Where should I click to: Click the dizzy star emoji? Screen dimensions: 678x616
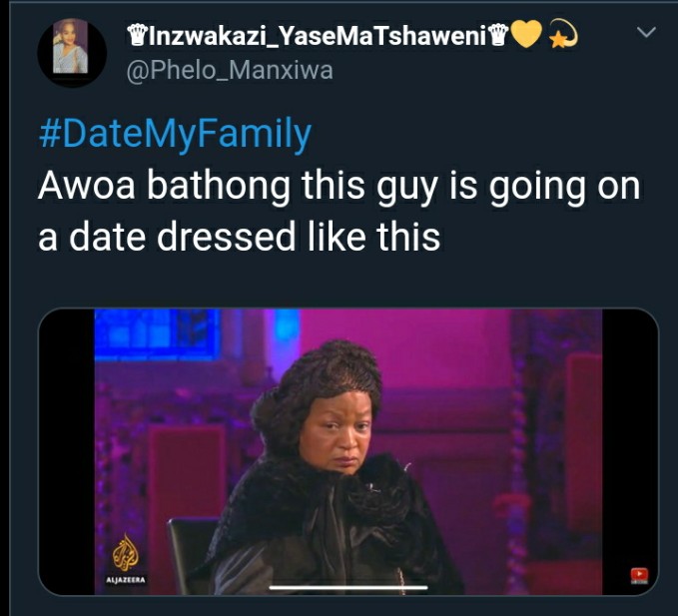(563, 34)
